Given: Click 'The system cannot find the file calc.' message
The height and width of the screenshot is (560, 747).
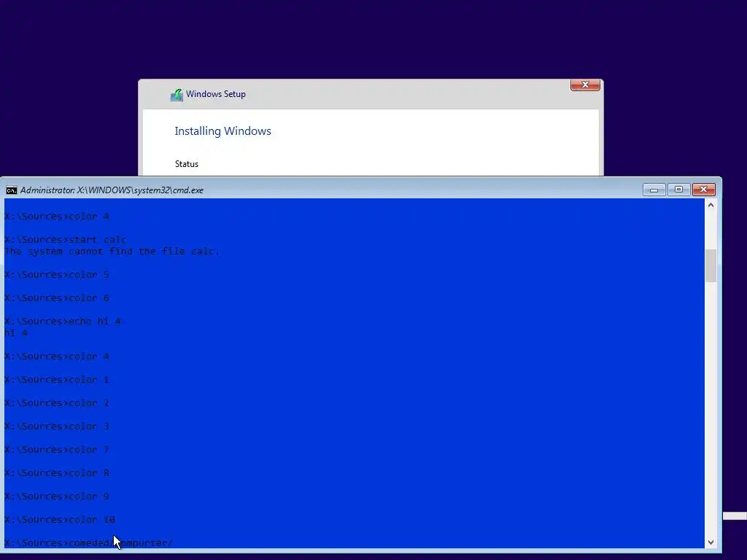Looking at the screenshot, I should pos(112,251).
